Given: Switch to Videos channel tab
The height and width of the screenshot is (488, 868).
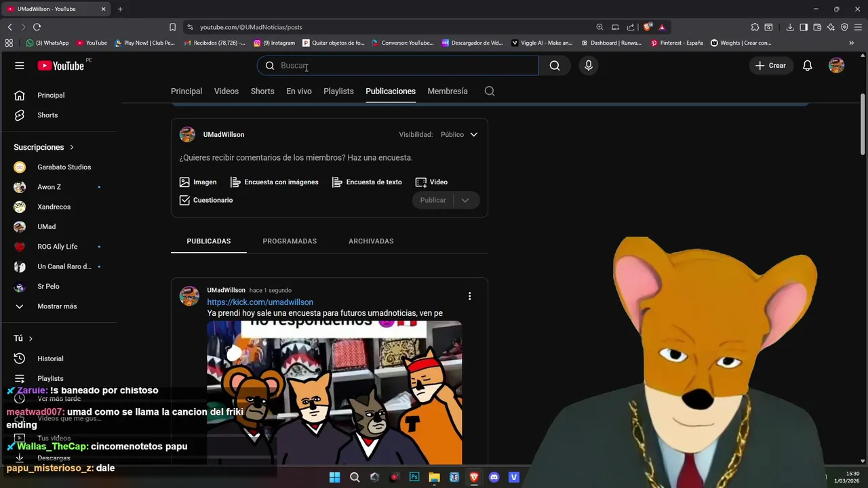Looking at the screenshot, I should [226, 91].
